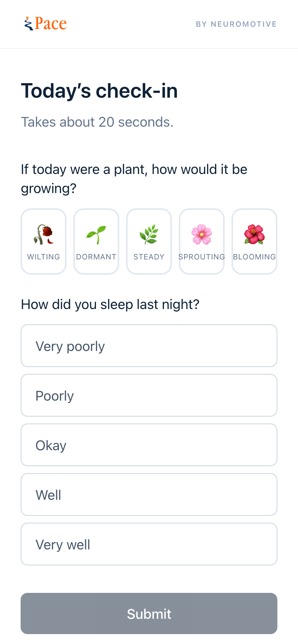Choose 'Okay' for last night's sleep
Image resolution: width=298 pixels, height=644 pixels.
pyautogui.click(x=149, y=445)
